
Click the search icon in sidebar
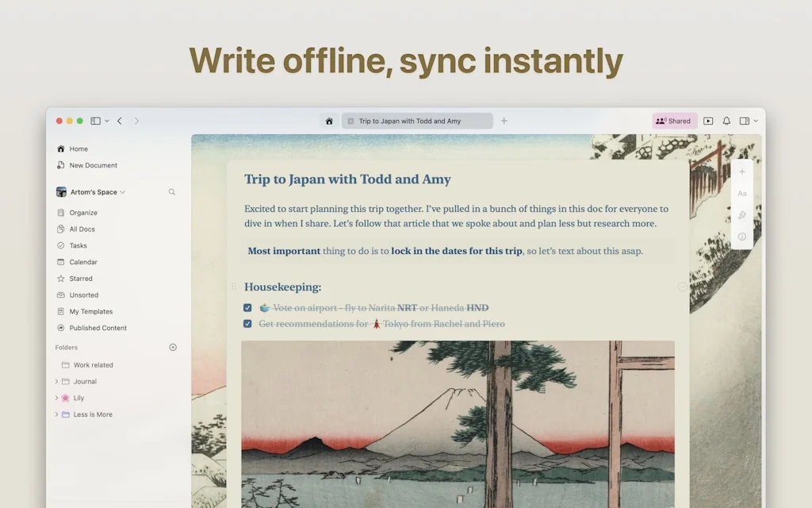pyautogui.click(x=172, y=192)
